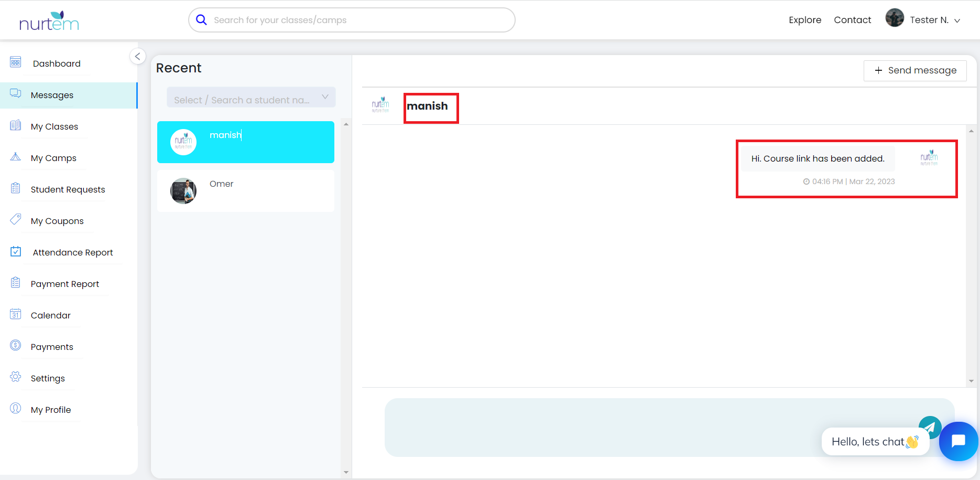Click the search magnifier icon
This screenshot has width=980, height=480.
(201, 20)
